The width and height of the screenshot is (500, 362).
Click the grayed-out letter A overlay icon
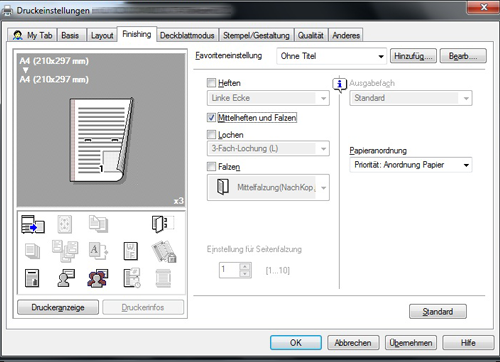pos(98,251)
